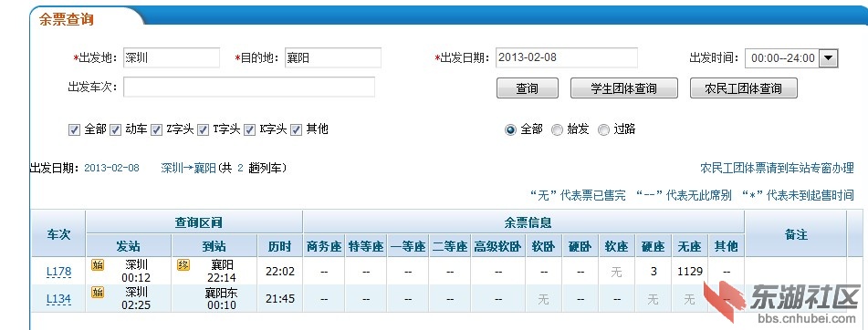Click the 终 terminal icon beside 襄阳 22:14

pyautogui.click(x=183, y=264)
